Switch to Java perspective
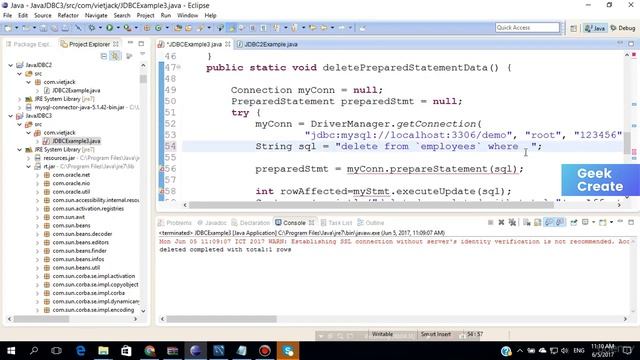This screenshot has width=640, height=360. coord(595,28)
